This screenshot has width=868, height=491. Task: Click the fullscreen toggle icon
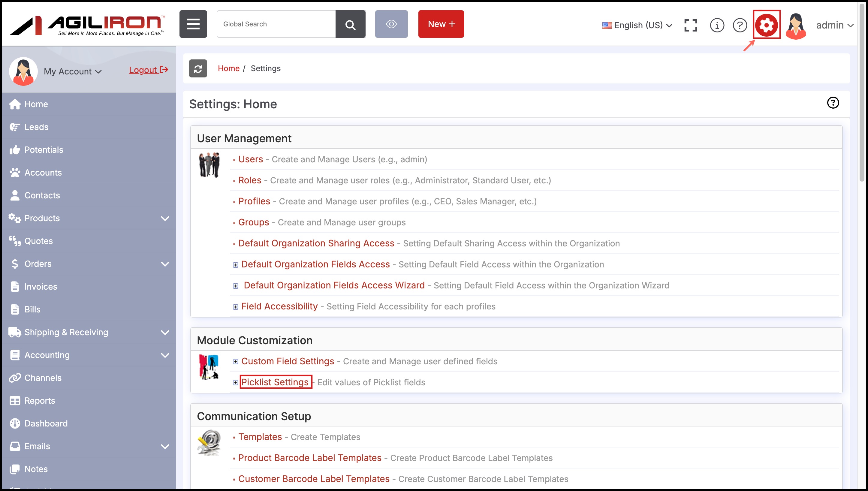pos(691,25)
